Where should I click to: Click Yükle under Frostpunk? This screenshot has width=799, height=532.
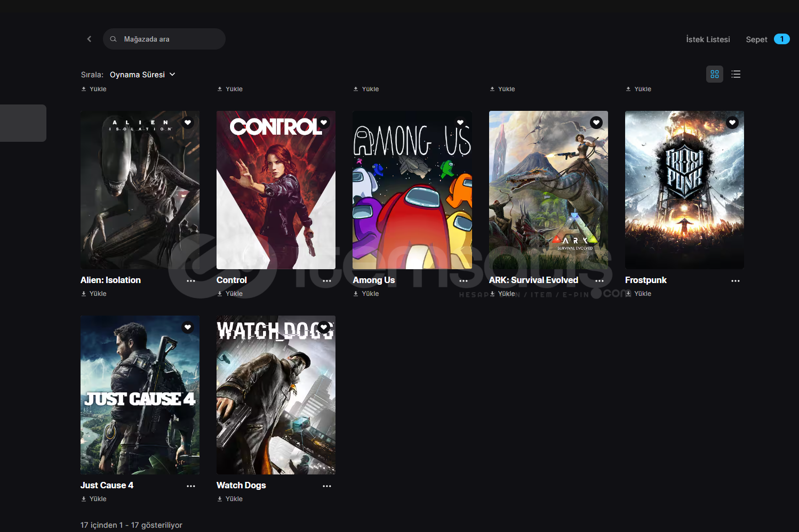(638, 294)
